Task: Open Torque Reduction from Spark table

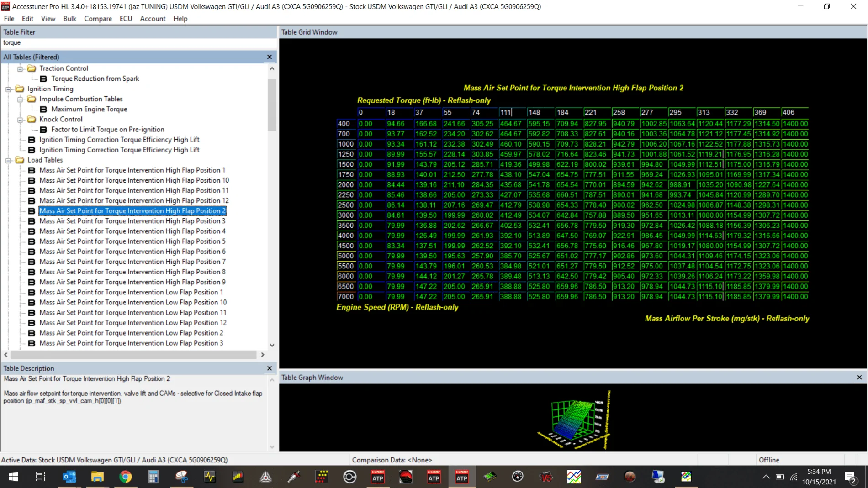Action: click(95, 79)
